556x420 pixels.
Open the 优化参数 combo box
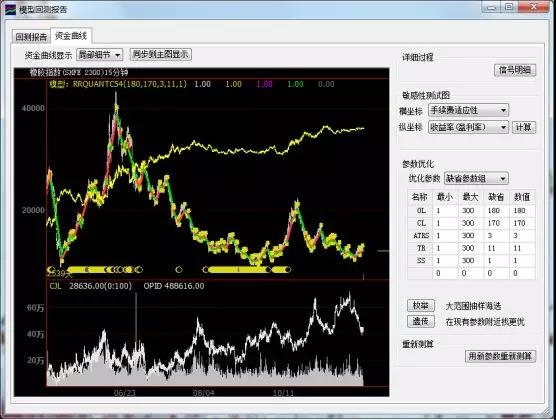pyautogui.click(x=476, y=178)
